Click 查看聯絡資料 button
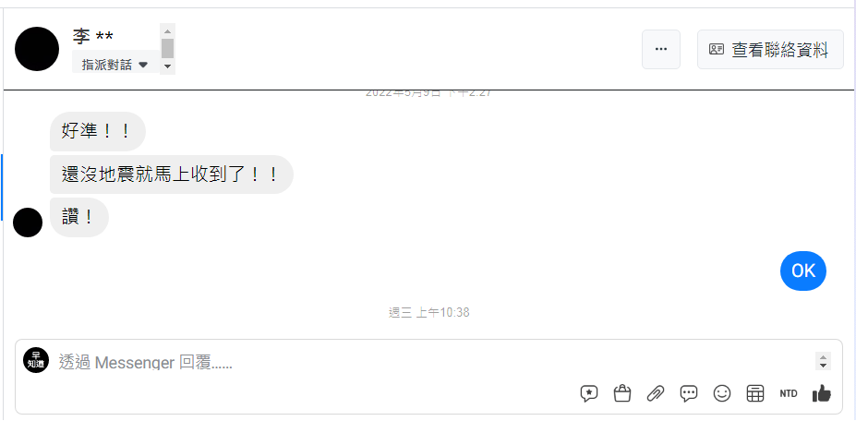868x421 pixels. click(x=770, y=49)
